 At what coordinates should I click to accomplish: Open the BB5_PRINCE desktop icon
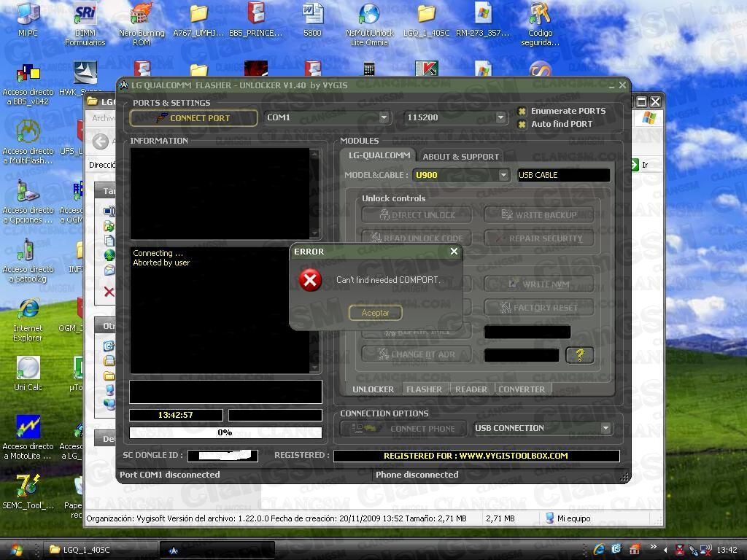pyautogui.click(x=255, y=19)
